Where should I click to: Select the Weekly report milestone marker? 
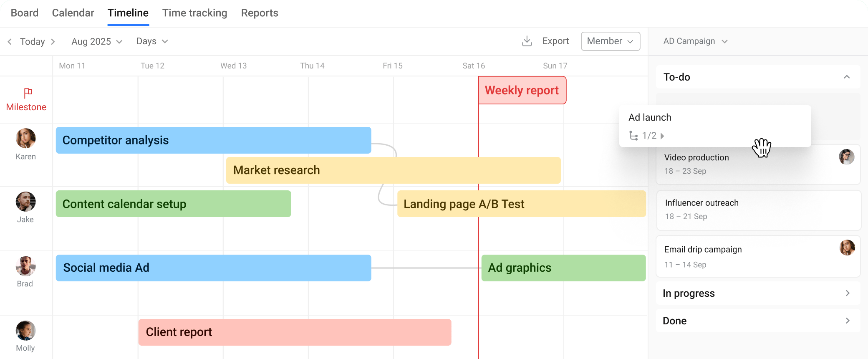click(x=522, y=90)
